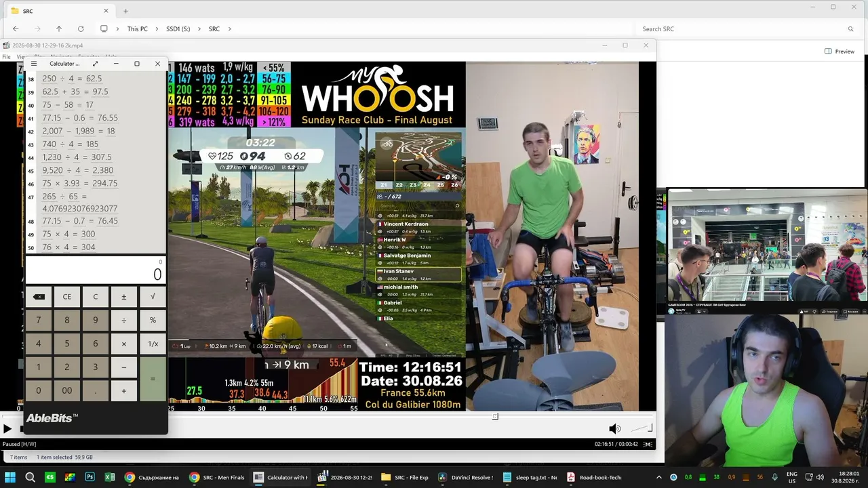868x488 pixels.
Task: Switch to DaVinci Resolve from taskbar
Action: point(466,477)
